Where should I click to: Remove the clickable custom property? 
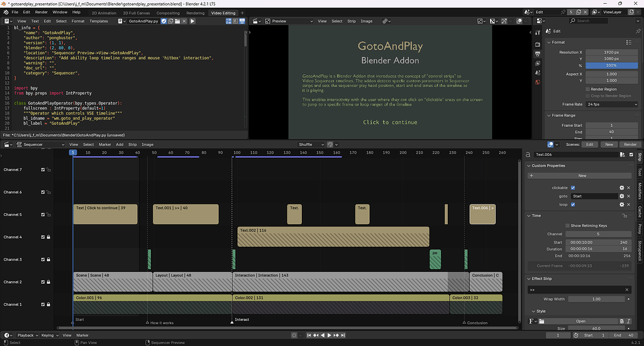[x=628, y=188]
